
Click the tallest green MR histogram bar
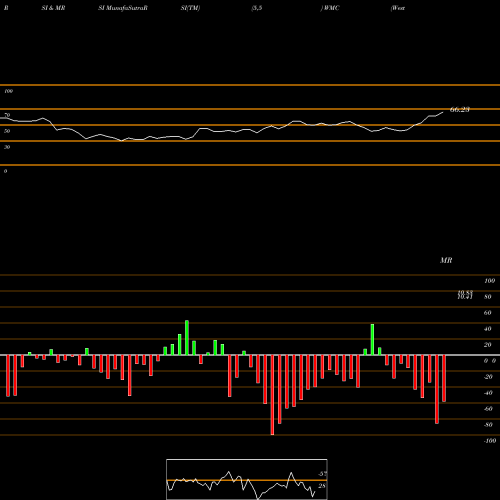click(187, 338)
